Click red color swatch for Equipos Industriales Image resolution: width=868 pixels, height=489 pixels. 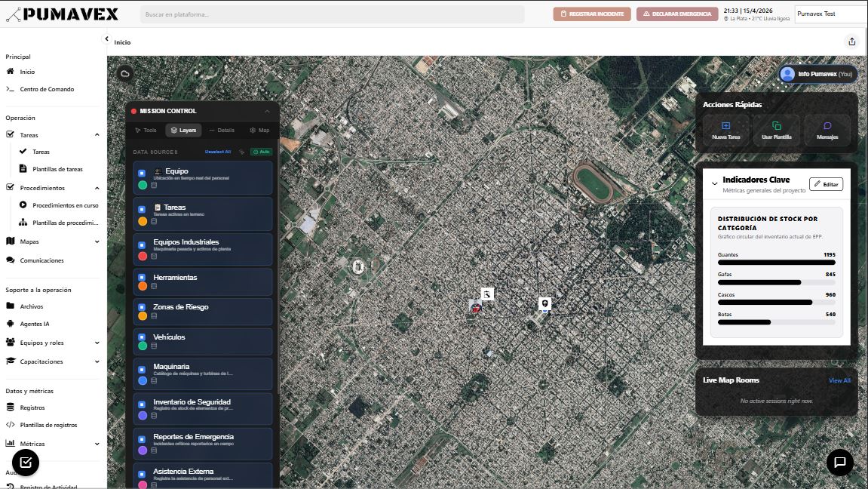143,257
